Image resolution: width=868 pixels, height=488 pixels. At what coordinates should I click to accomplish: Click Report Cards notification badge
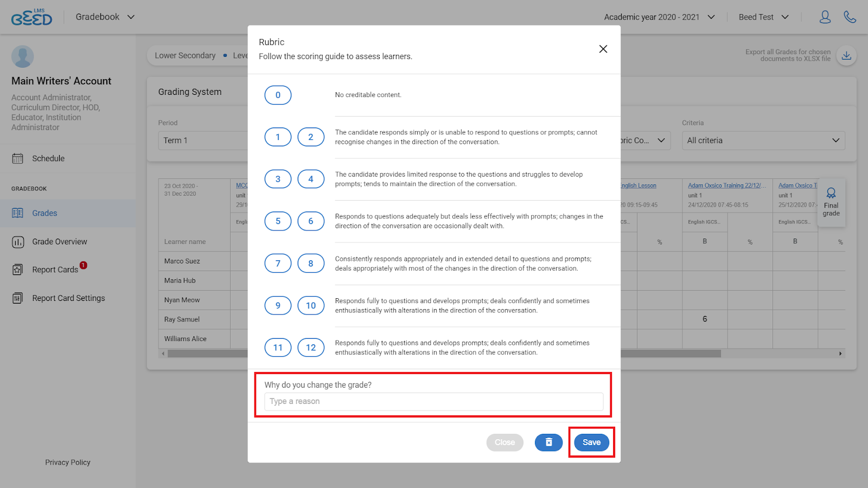[83, 265]
